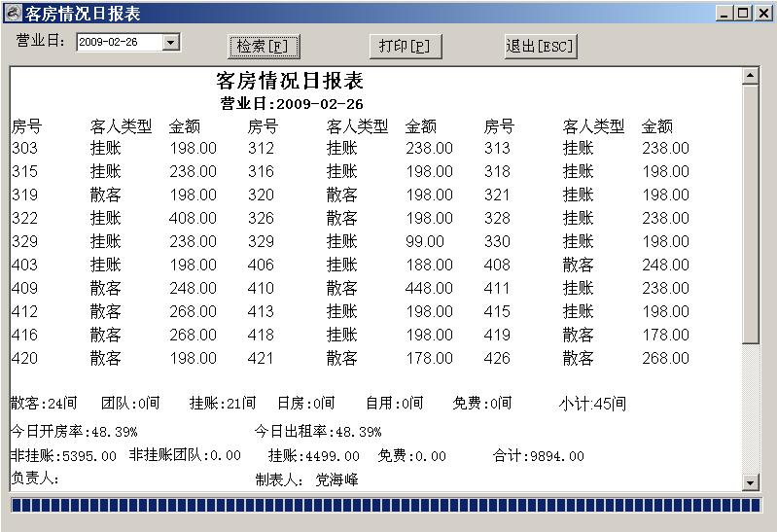Screen dimensions: 777x532
Task: Click the 小计:45间 subtotal text
Action: click(x=592, y=404)
